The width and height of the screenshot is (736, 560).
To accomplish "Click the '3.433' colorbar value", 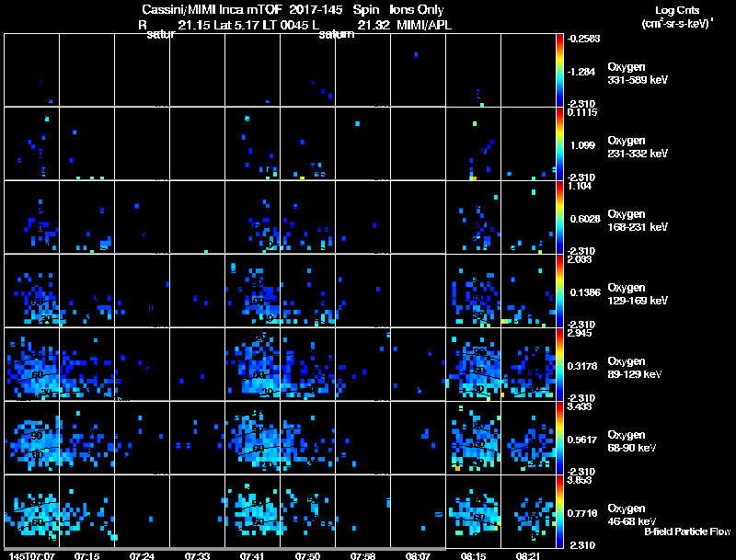I will click(x=580, y=406).
